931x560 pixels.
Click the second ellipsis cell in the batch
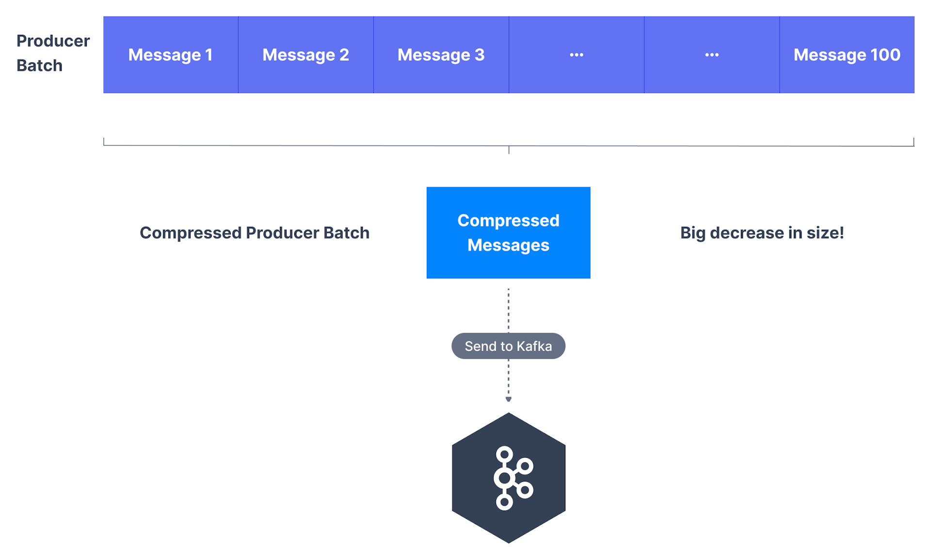coord(711,54)
